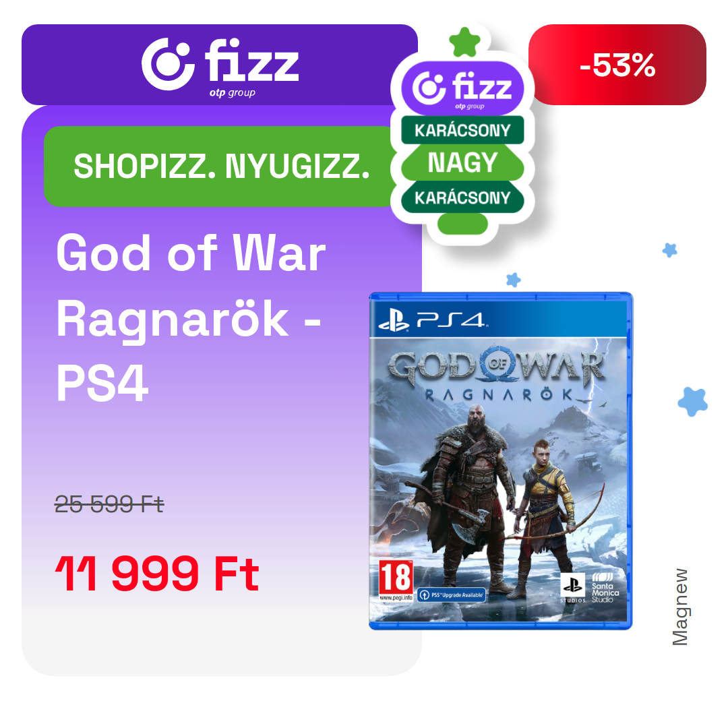Click the green star atop the Christmas tree
Image resolution: width=728 pixels, height=728 pixels.
click(x=464, y=42)
